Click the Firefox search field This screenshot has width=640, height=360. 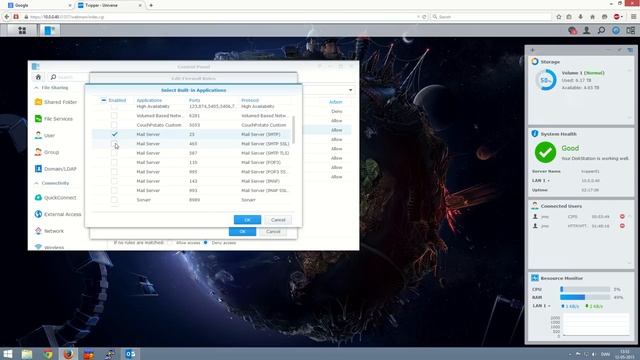[492, 17]
